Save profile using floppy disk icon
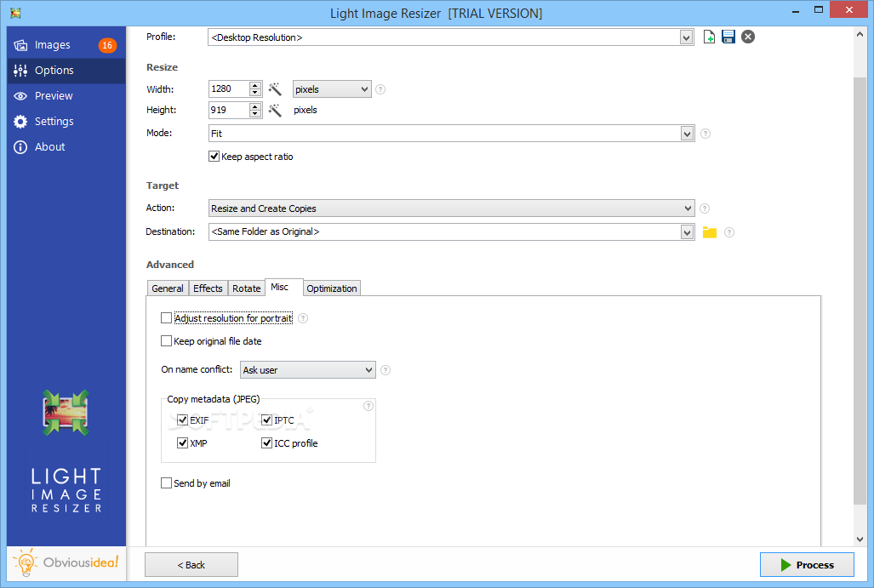 [728, 37]
